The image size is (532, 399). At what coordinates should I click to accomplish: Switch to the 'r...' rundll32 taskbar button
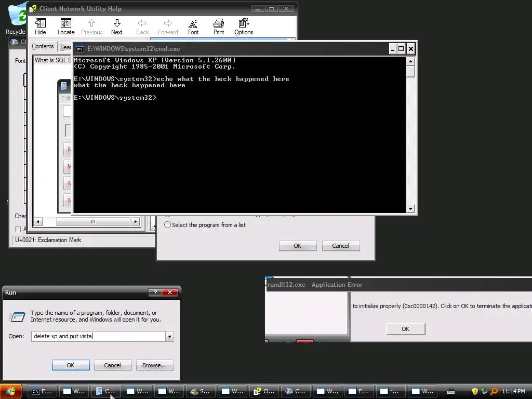tap(391, 391)
